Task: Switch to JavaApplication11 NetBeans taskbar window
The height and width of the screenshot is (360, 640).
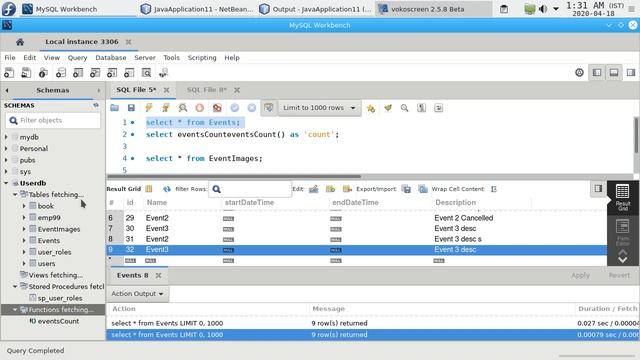Action: point(197,9)
